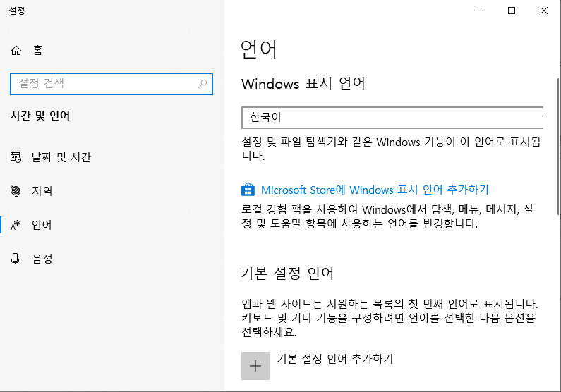Viewport: 561px width, 392px height.
Task: Click the Microsoft Store bag icon
Action: (x=248, y=190)
